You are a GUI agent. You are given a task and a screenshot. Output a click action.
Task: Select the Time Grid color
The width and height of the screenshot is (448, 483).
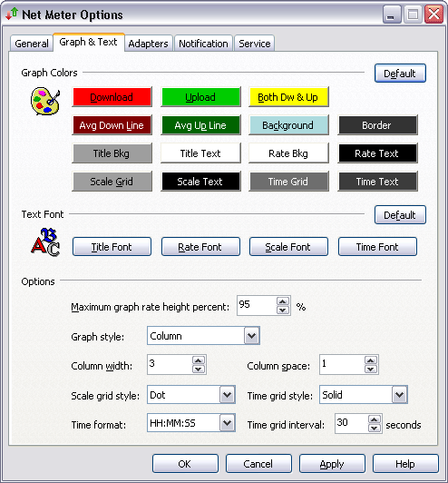pyautogui.click(x=288, y=182)
